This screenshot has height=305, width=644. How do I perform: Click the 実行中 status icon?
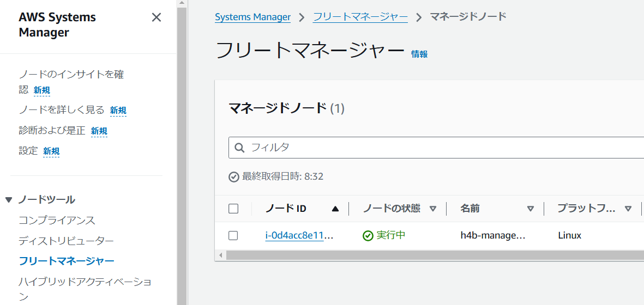point(368,236)
